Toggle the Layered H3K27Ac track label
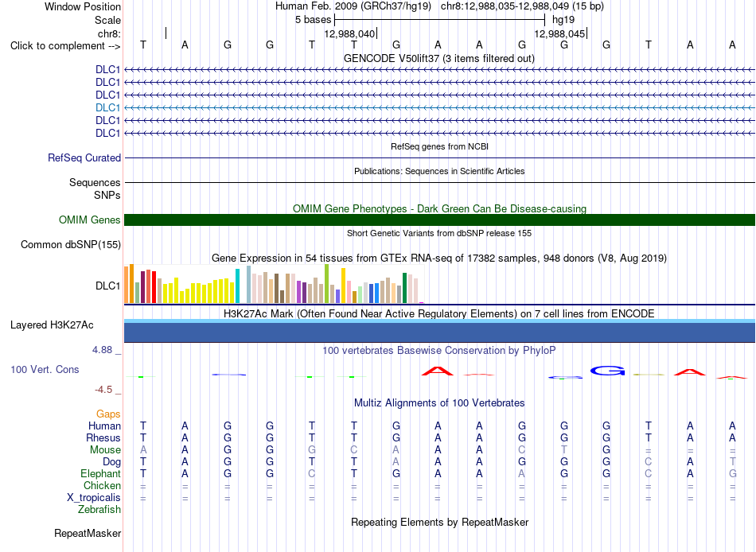 (x=52, y=325)
